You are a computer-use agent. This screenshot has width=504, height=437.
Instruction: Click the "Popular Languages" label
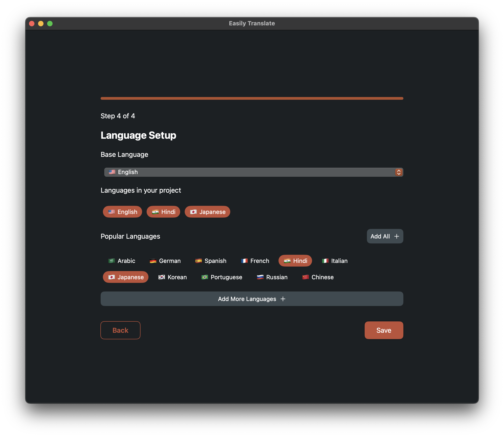[x=130, y=236]
